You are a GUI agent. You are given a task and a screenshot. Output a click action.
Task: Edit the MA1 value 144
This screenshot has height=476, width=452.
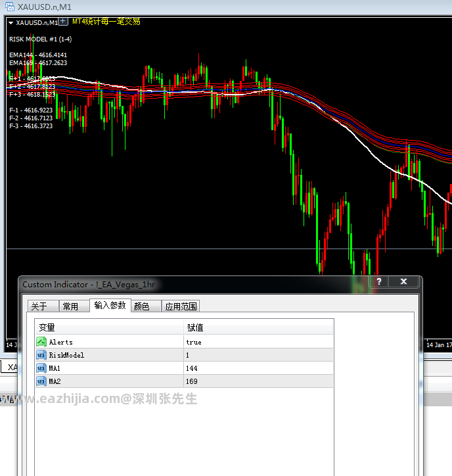(x=258, y=368)
